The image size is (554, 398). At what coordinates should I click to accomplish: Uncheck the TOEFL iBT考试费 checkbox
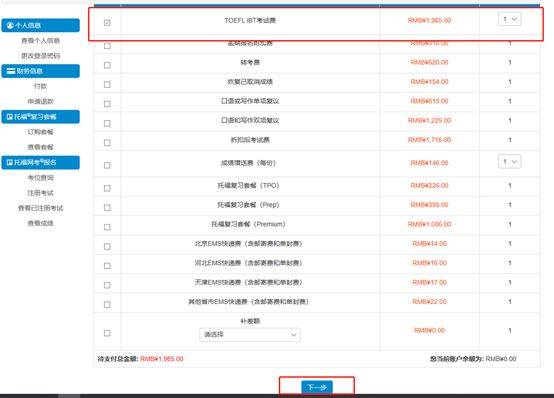click(107, 23)
